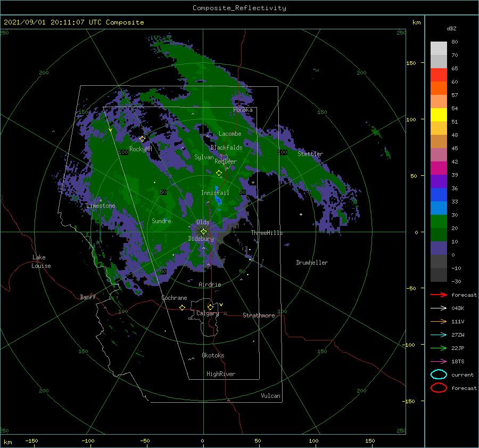
Task: Select the purple 36-39 dBZ swatch
Action: tap(439, 182)
